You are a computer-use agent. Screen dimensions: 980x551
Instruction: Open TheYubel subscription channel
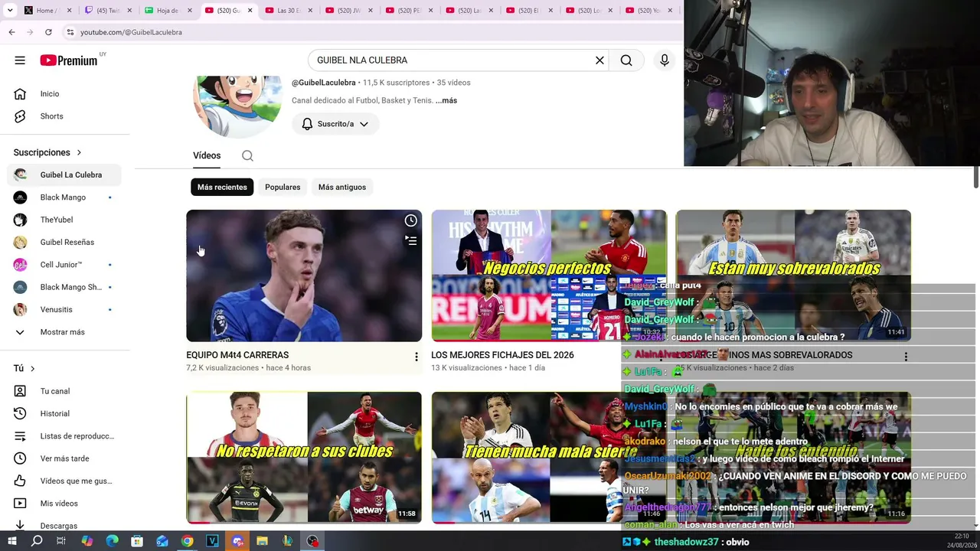click(64, 220)
